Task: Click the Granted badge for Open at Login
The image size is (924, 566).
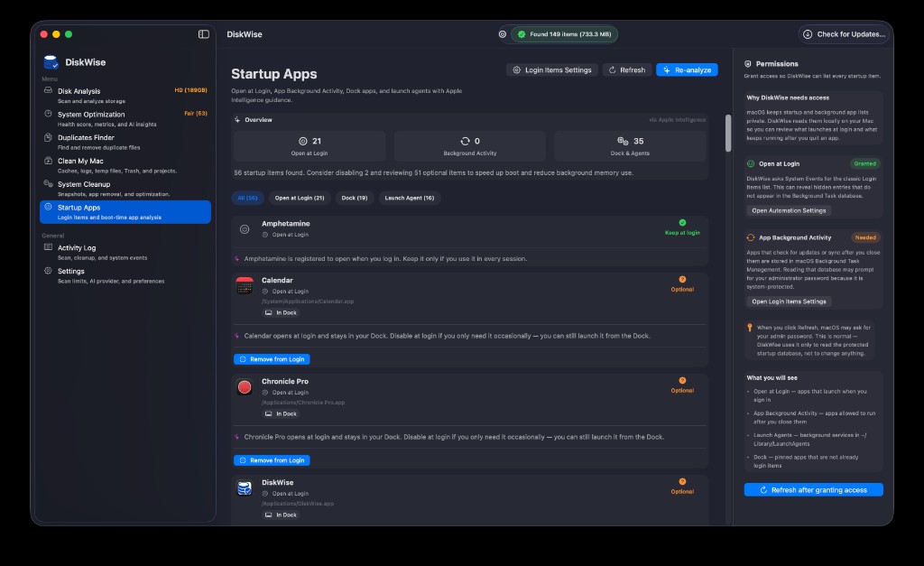Action: click(x=864, y=164)
